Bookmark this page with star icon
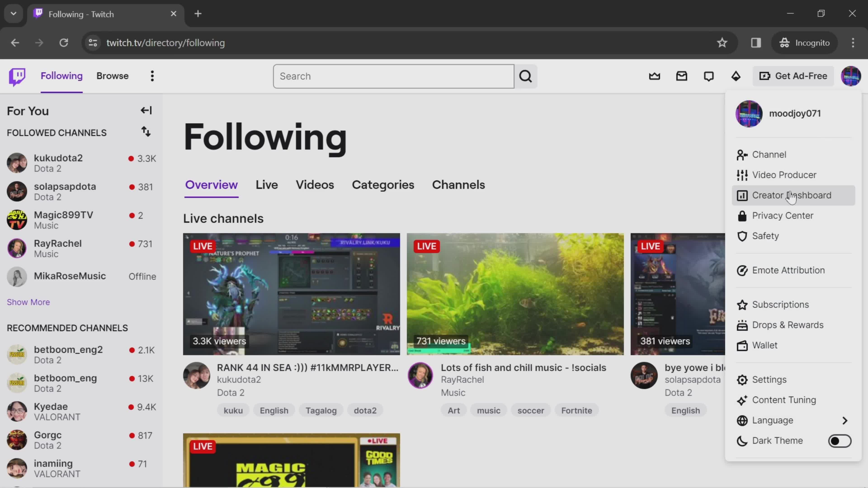This screenshot has height=488, width=868. 722,43
